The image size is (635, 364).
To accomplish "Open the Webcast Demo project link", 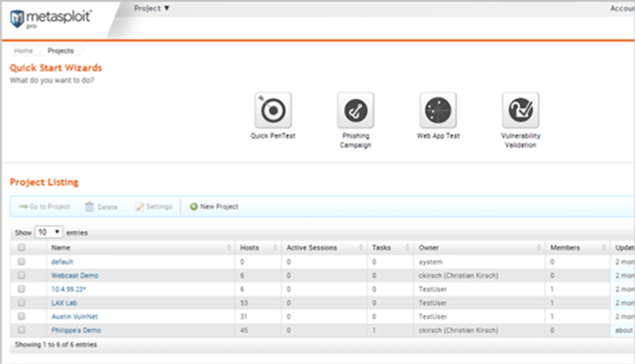I will [x=75, y=275].
